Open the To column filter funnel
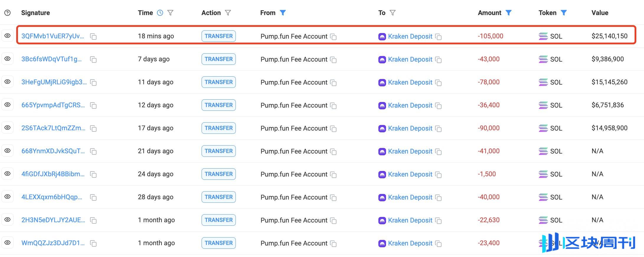Viewport: 644px width, 257px height. coord(393,13)
